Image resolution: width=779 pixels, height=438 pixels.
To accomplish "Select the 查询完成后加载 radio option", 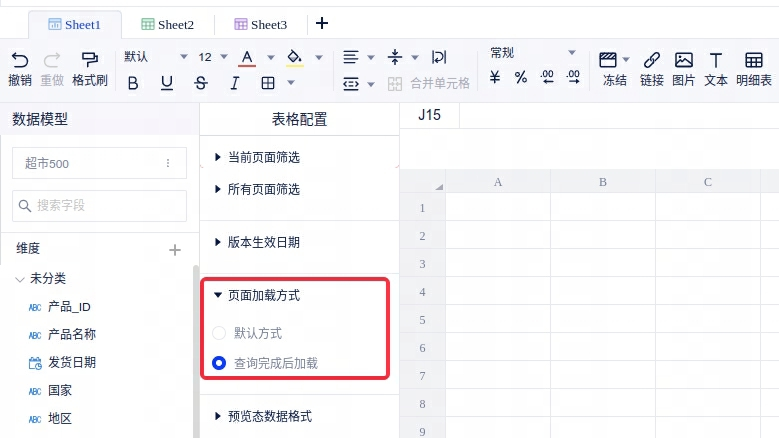I will click(x=219, y=363).
